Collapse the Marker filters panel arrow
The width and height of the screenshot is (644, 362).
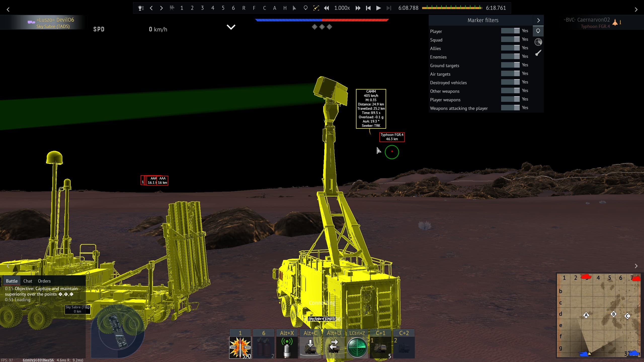[538, 20]
